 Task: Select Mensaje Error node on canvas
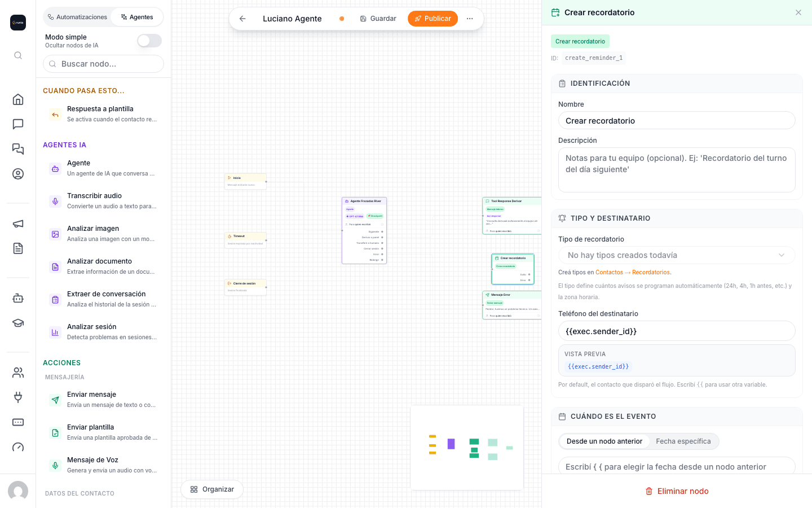pyautogui.click(x=512, y=305)
